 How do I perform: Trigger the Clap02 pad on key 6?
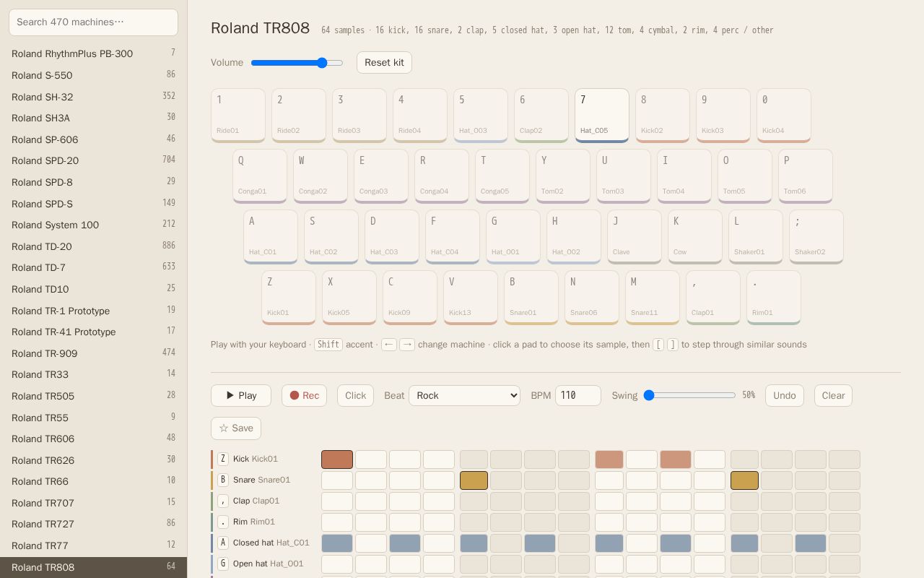click(x=541, y=116)
